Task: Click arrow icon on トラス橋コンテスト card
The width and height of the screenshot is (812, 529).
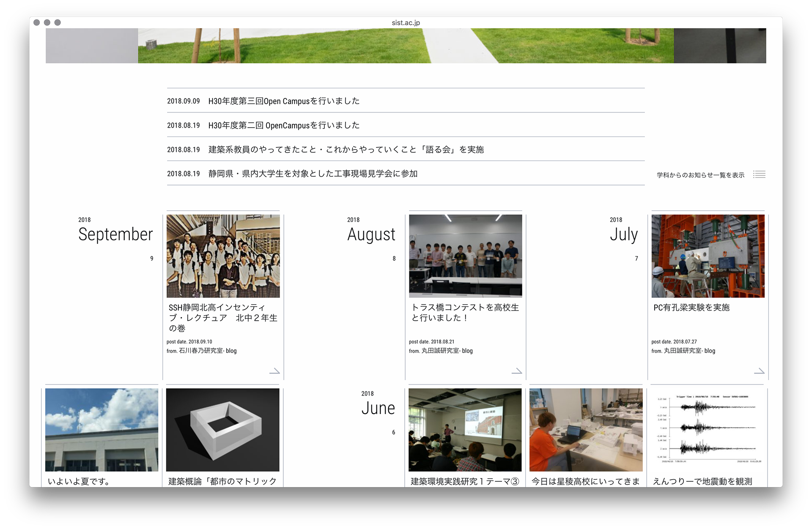Action: tap(517, 371)
